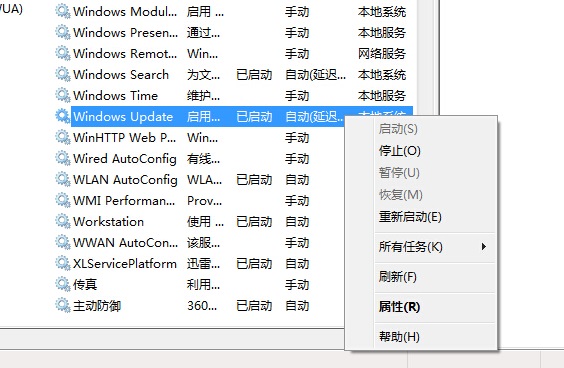564x368 pixels.
Task: Click 已启动 status of Windows Search
Action: [x=254, y=74]
